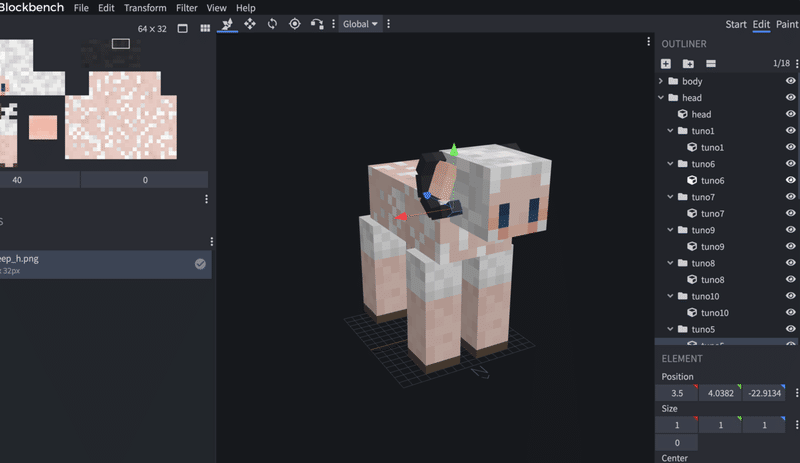The image size is (800, 463).
Task: Toggle more Outliner options icon
Action: pos(711,63)
